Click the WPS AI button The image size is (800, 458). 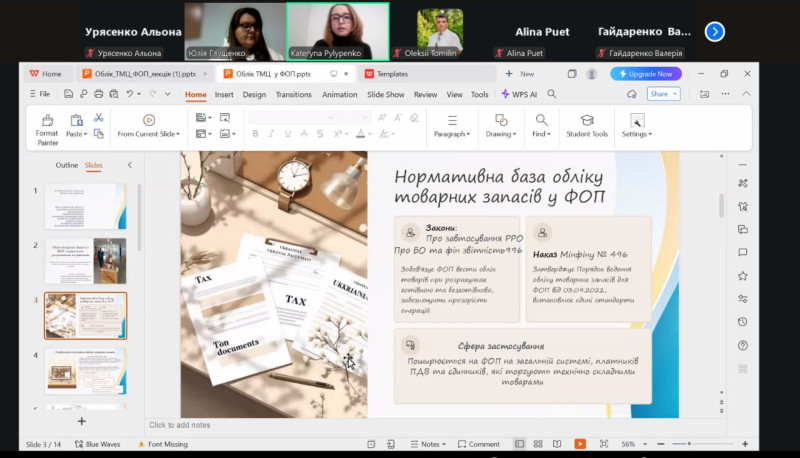pyautogui.click(x=520, y=94)
